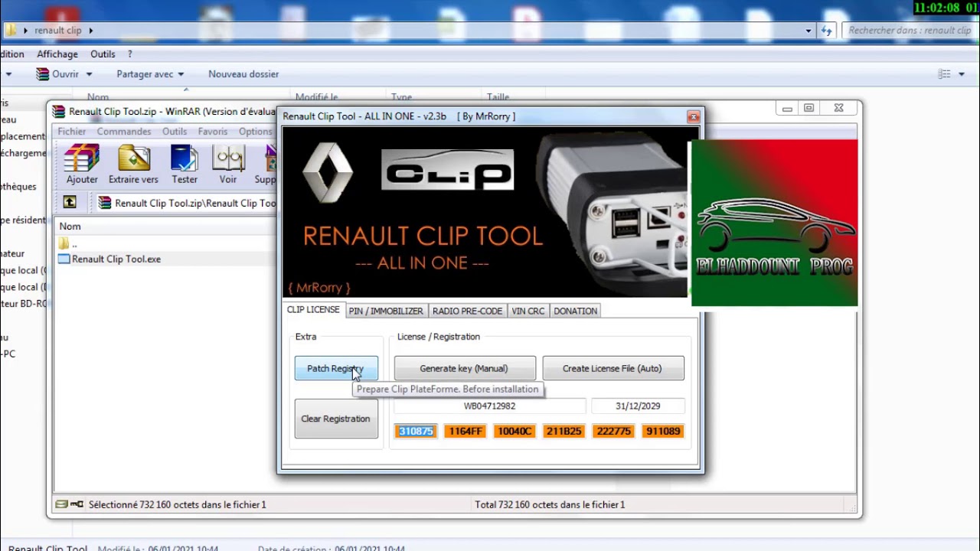The image size is (980, 551).
Task: Click the 31/12/2029 date field
Action: (x=638, y=406)
